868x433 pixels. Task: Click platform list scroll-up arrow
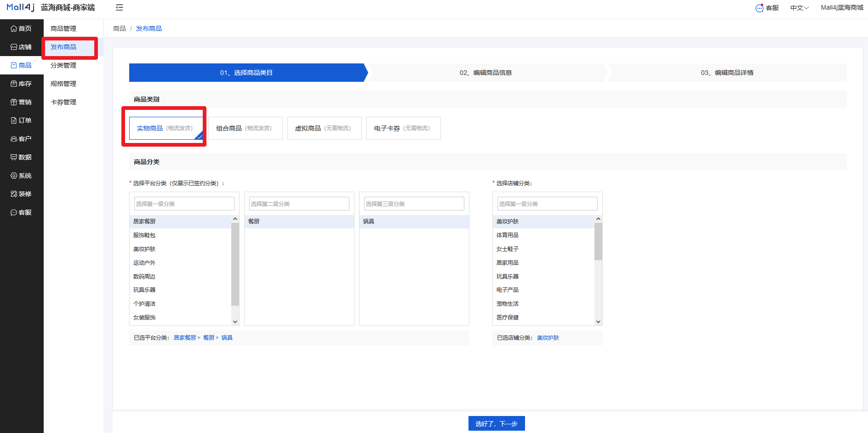point(235,219)
